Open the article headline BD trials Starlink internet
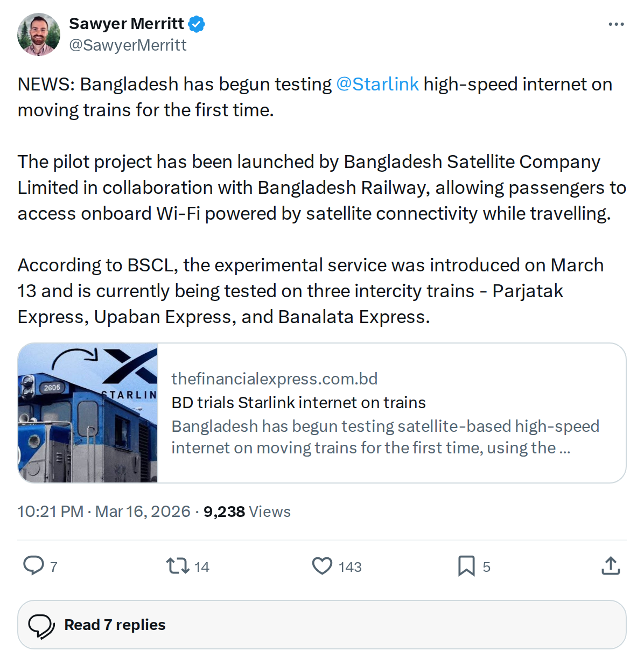Screen dimensions: 644x658 tap(298, 402)
